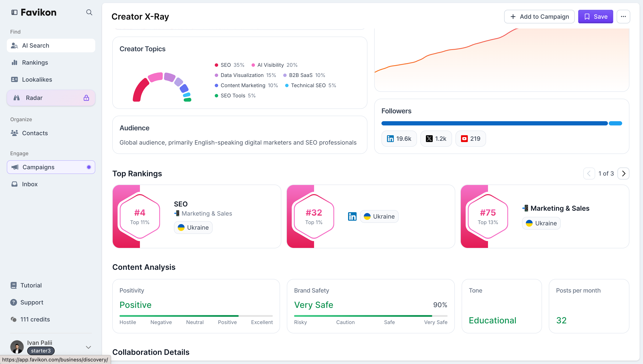Go to next Top Rankings page

(623, 173)
